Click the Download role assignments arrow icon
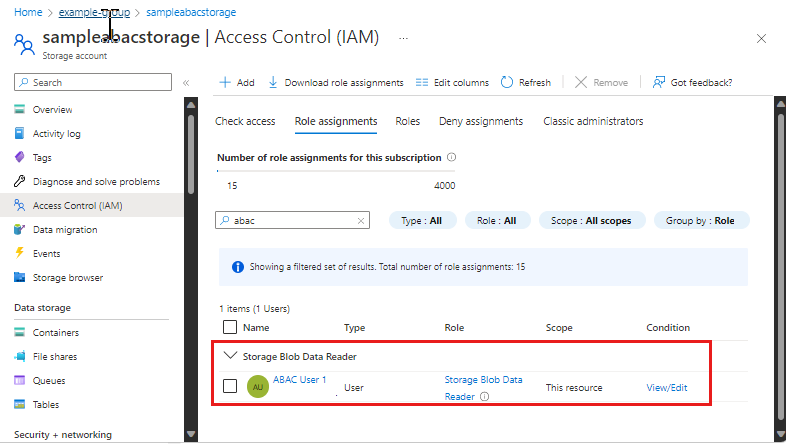This screenshot has width=786, height=444. [x=273, y=82]
